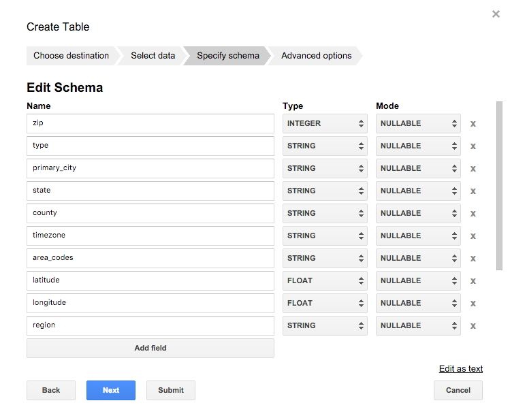Remove the county field row
Screen dimensions: 510x420
tap(473, 214)
